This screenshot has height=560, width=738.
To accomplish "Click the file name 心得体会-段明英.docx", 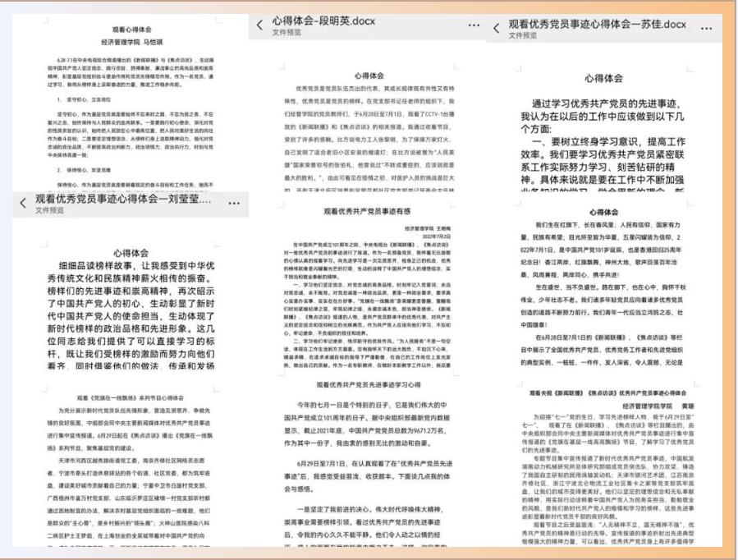I will pos(323,21).
